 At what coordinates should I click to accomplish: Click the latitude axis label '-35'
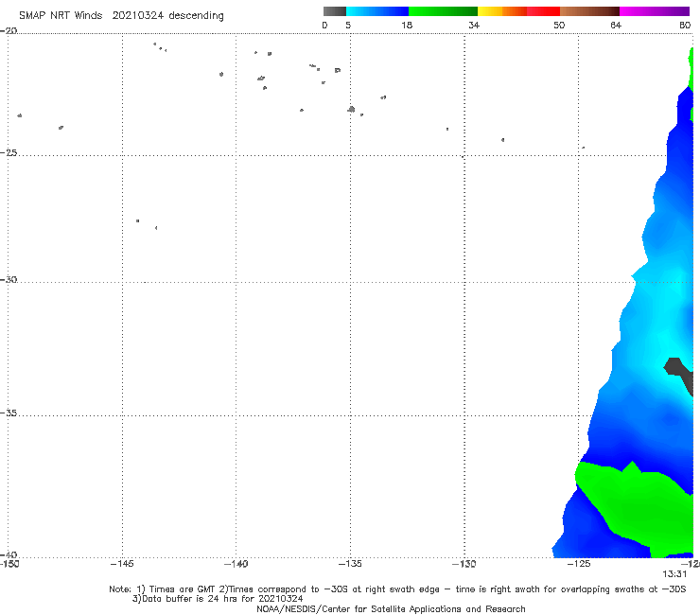coord(9,413)
